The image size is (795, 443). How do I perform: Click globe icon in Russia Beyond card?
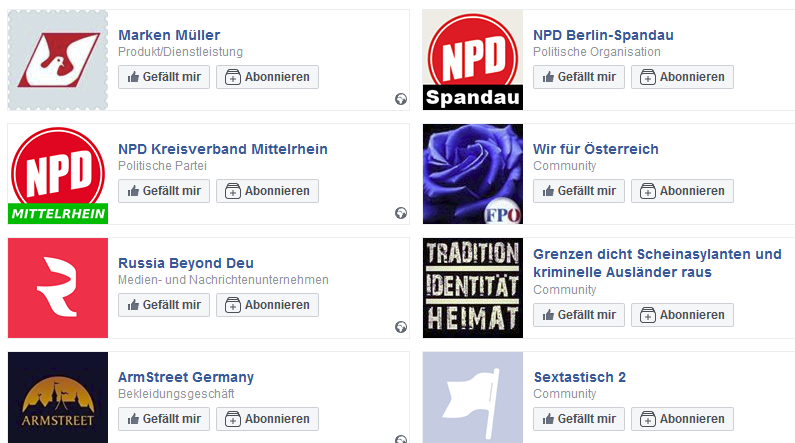(x=401, y=326)
